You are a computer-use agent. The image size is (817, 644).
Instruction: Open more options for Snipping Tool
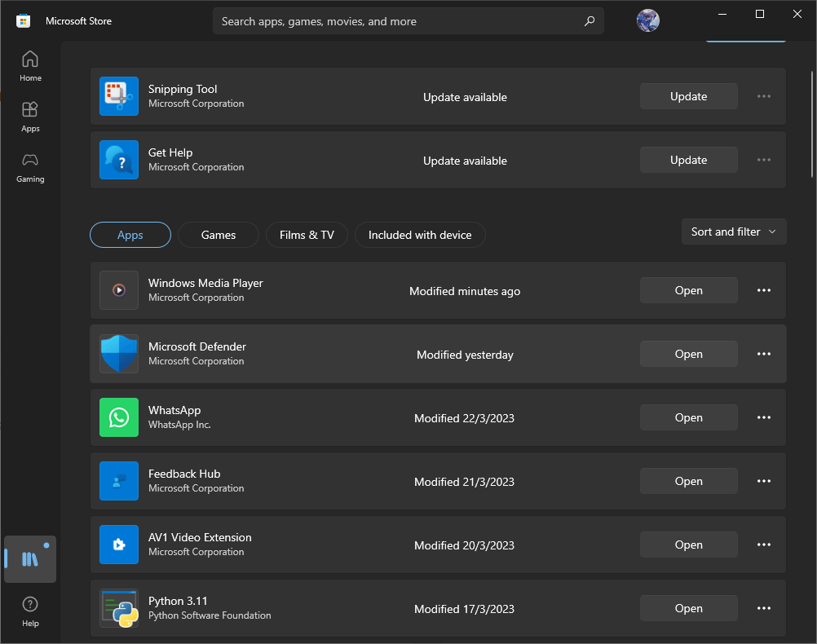pos(764,96)
